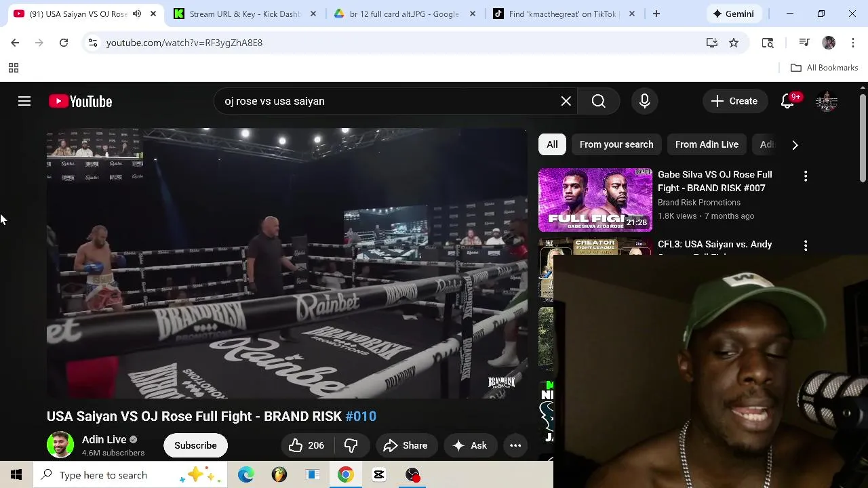Open FL Studio from the taskbar
The width and height of the screenshot is (868, 488).
[x=279, y=475]
